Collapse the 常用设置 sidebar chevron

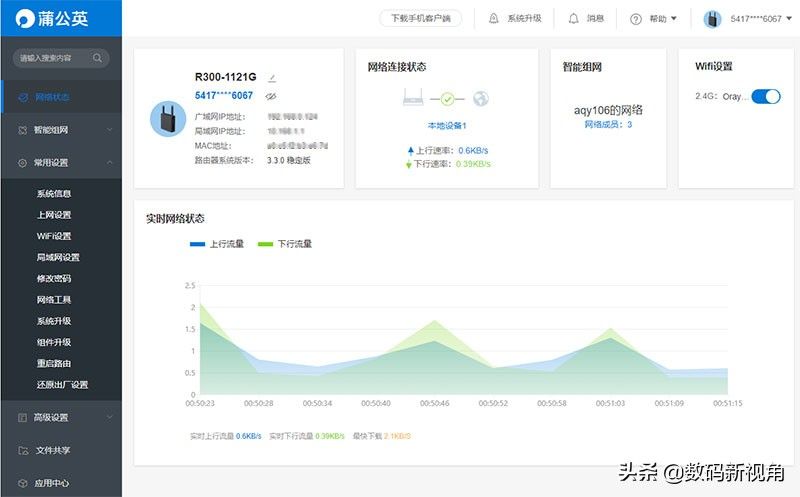tap(110, 163)
